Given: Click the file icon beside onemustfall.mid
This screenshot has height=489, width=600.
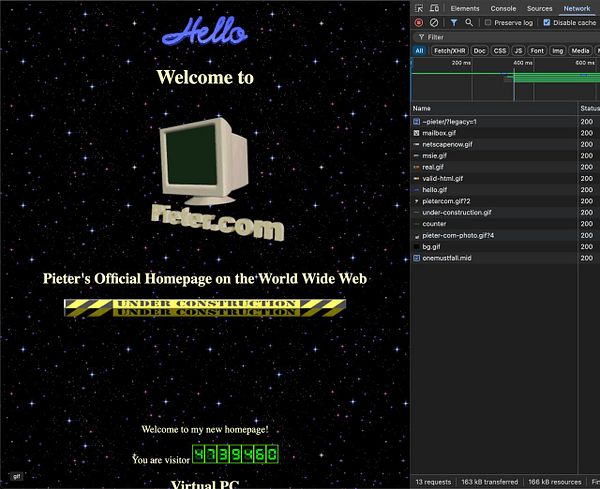Looking at the screenshot, I should [x=417, y=258].
